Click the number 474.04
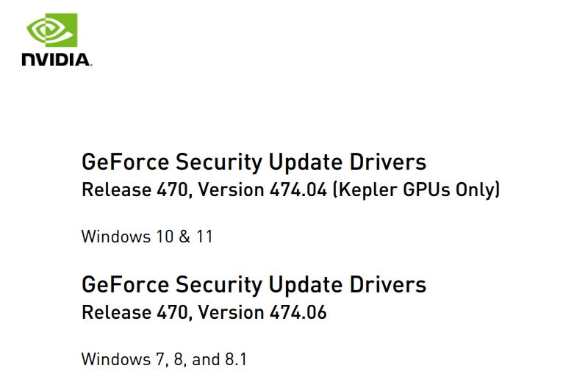 pyautogui.click(x=298, y=190)
